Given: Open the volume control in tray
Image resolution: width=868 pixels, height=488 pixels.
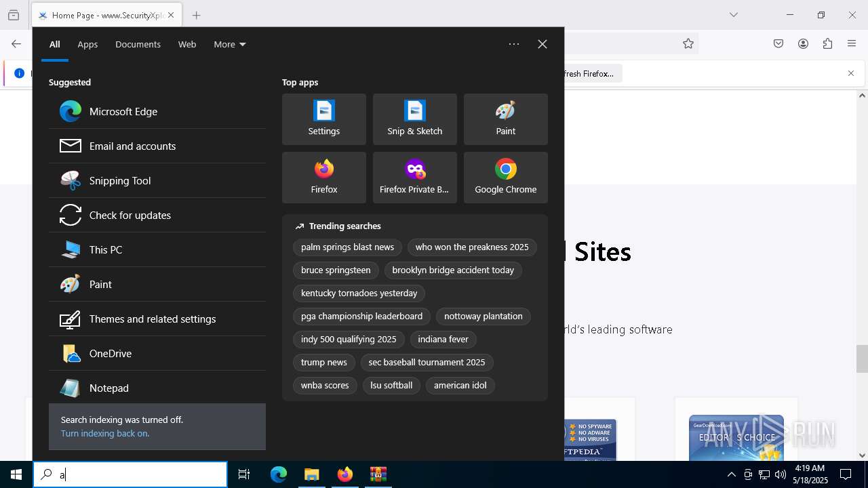Looking at the screenshot, I should [781, 474].
